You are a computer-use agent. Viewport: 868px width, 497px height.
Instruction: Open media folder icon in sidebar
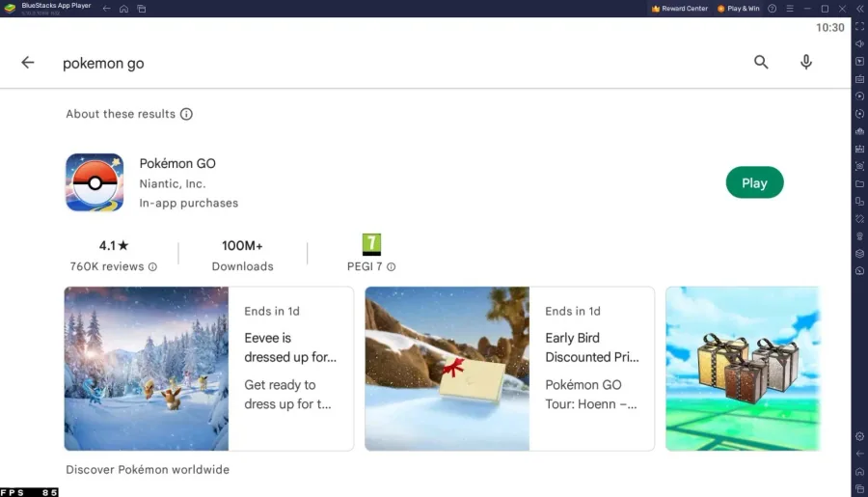pyautogui.click(x=859, y=184)
